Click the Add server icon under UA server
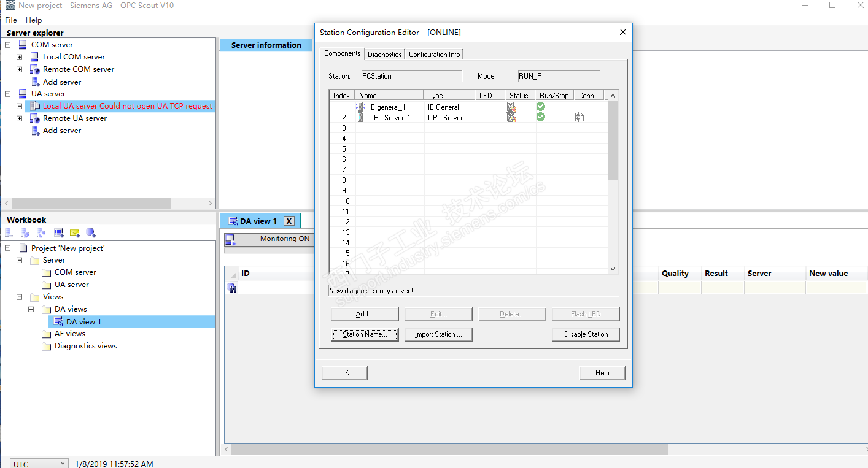This screenshot has width=868, height=468. [35, 131]
